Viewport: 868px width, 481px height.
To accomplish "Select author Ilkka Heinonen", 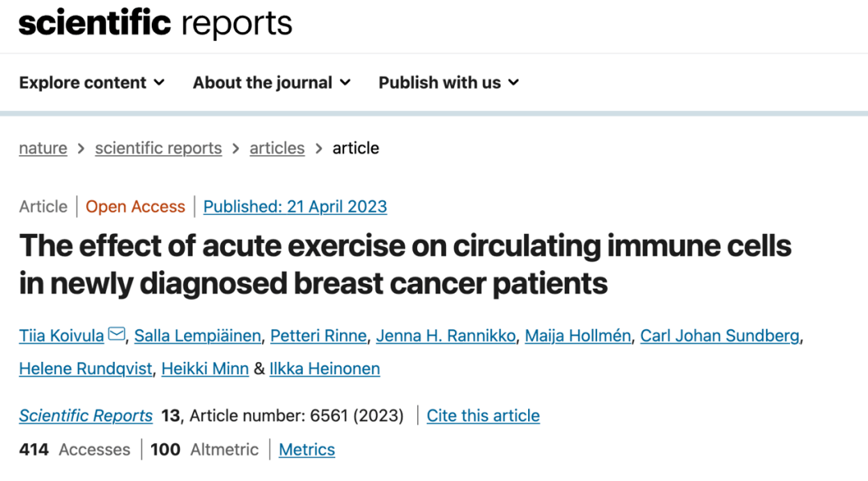I will (x=325, y=369).
